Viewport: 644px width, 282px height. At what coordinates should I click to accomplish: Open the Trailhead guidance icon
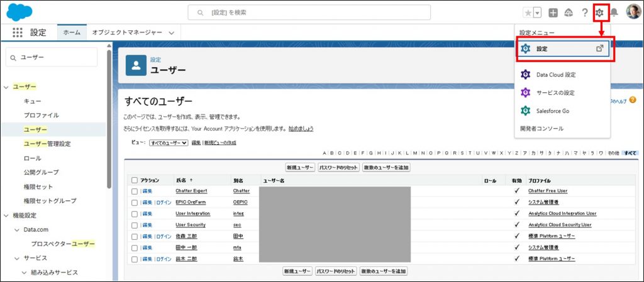click(x=569, y=13)
